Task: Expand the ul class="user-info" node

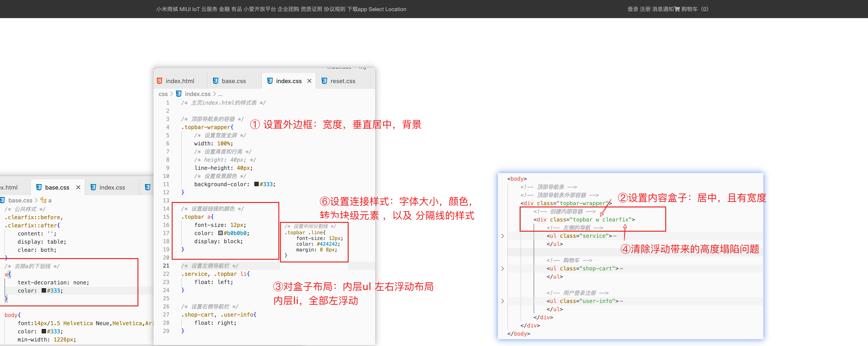Action: [502, 301]
